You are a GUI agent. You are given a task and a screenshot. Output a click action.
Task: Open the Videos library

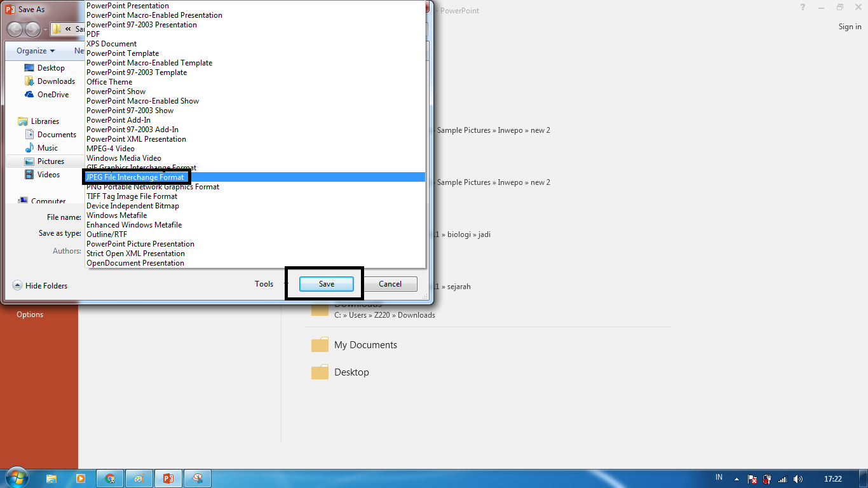42,175
